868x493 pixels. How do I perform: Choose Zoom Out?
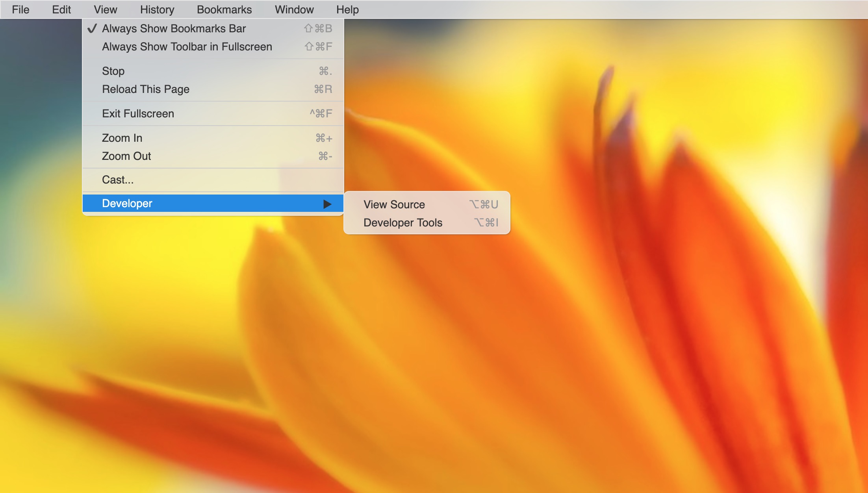126,156
